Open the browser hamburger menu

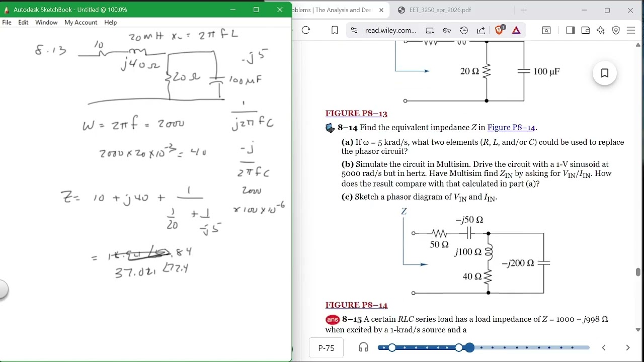tap(631, 30)
